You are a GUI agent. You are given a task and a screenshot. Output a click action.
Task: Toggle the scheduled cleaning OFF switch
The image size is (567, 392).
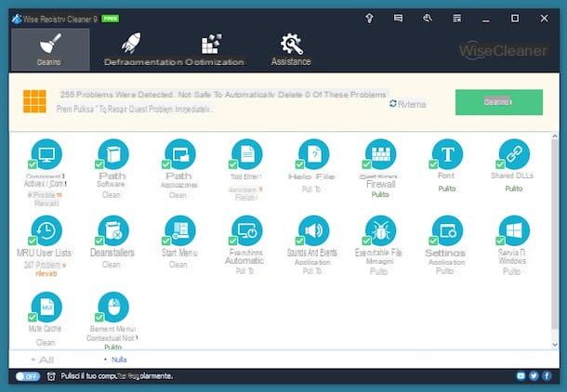pos(28,376)
